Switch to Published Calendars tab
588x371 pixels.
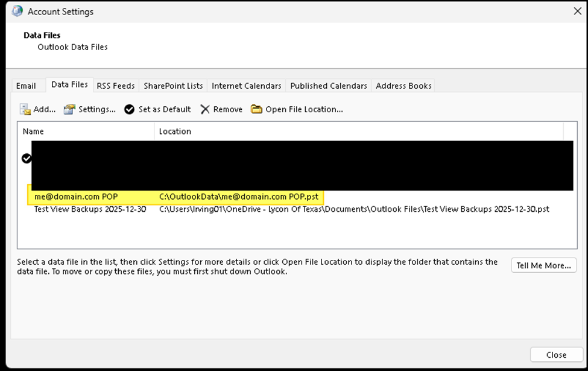tap(329, 86)
